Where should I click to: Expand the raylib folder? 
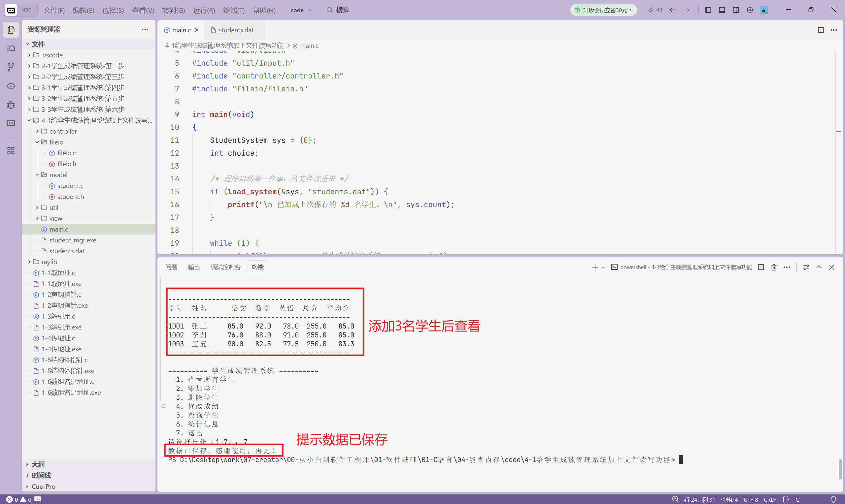(x=88, y=262)
